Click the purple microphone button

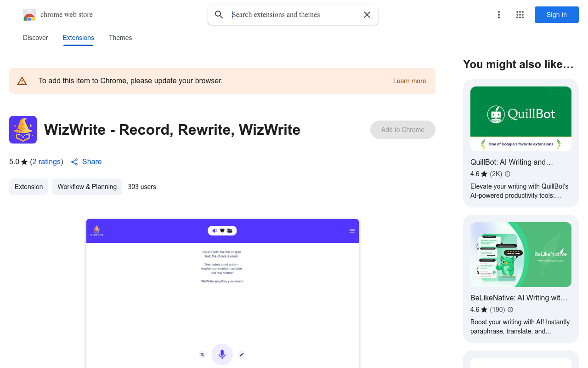coord(222,354)
